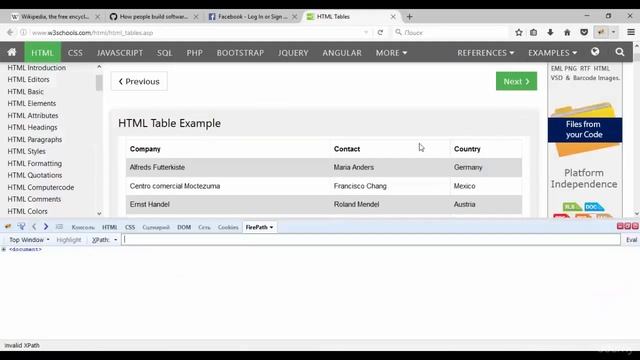Screen dimensions: 640x360
Task: Open the Firebug Cookies tab
Action: coord(228,227)
